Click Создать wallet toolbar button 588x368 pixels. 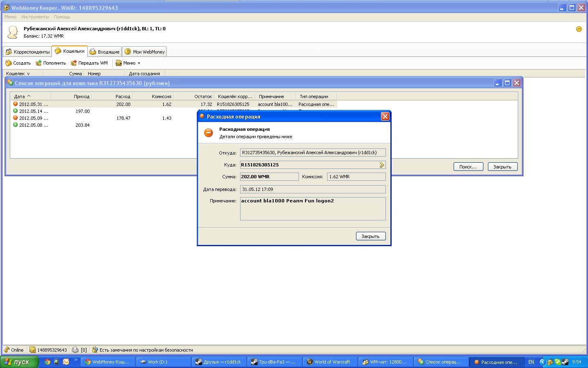coord(18,63)
